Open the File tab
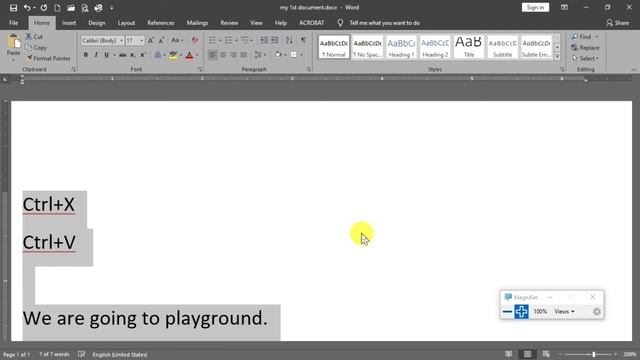 pyautogui.click(x=13, y=23)
